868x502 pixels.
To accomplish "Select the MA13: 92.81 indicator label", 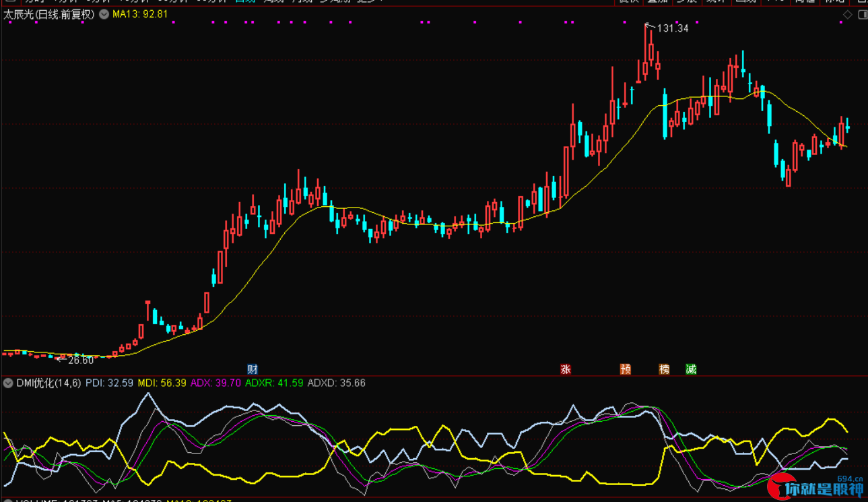I will coord(140,14).
